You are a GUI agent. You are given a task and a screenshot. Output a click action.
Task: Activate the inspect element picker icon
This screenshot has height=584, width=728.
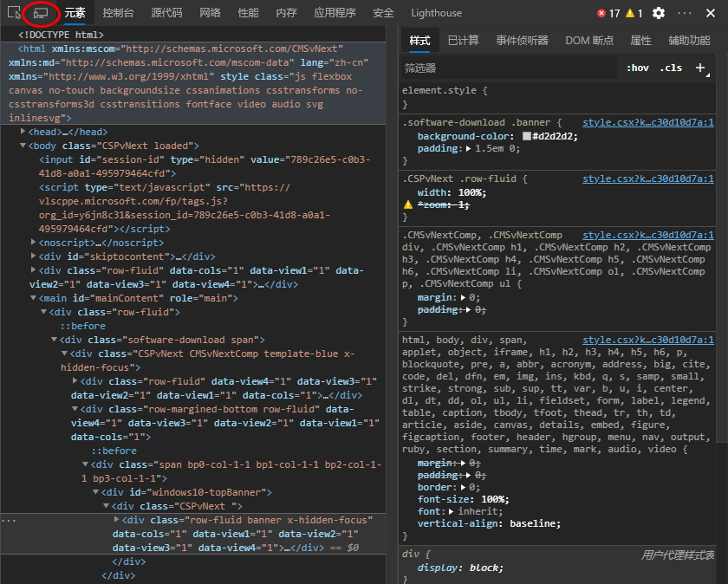coord(15,12)
